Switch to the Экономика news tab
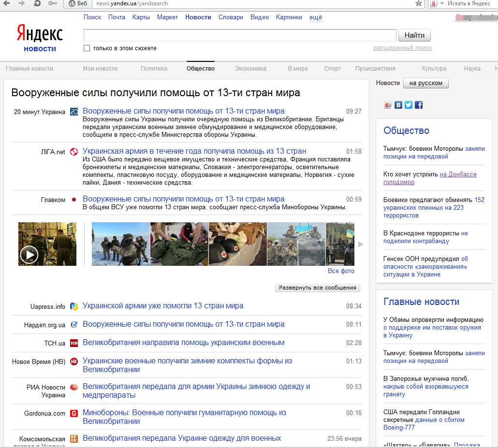 250,69
